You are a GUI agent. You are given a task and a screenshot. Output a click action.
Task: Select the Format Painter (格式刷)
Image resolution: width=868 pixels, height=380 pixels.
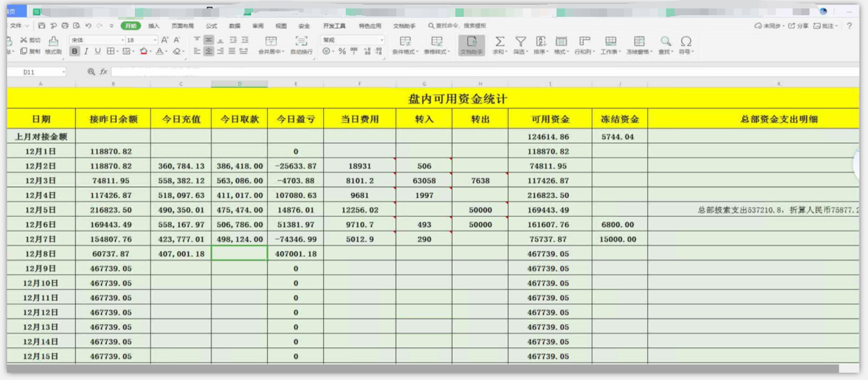pos(53,46)
